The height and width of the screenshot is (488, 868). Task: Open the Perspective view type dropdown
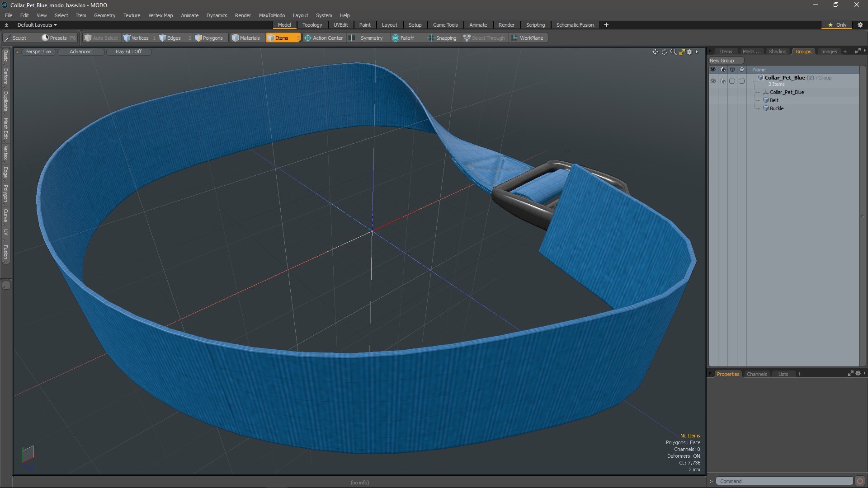[38, 52]
